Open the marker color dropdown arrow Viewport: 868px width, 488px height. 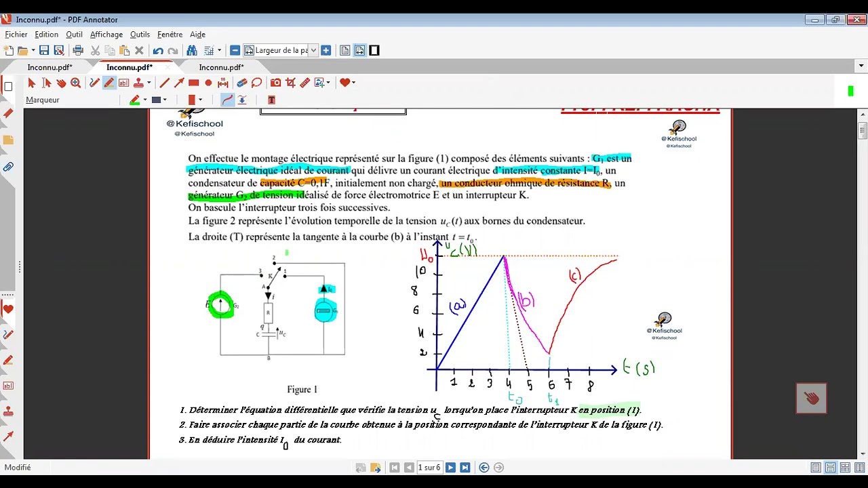166,100
